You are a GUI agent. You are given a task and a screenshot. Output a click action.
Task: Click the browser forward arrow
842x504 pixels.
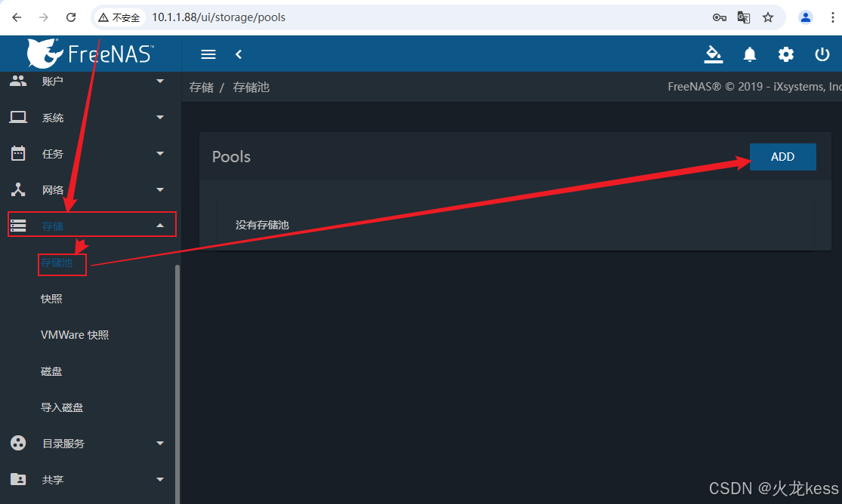click(44, 17)
